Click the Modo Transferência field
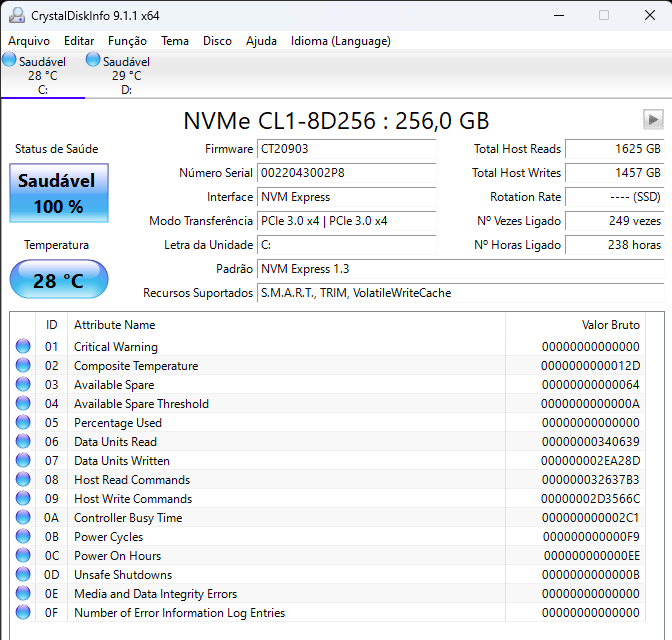The image size is (672, 640). (x=347, y=221)
